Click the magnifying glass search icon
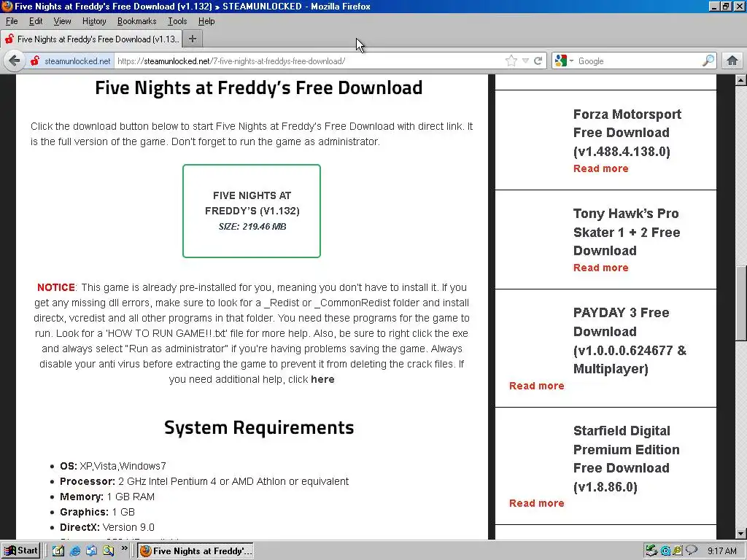 click(708, 61)
